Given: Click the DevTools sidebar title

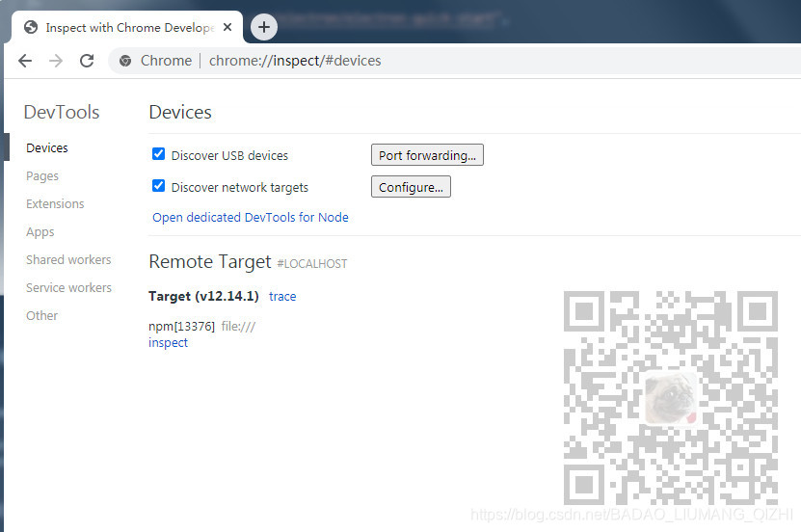Looking at the screenshot, I should 62,113.
